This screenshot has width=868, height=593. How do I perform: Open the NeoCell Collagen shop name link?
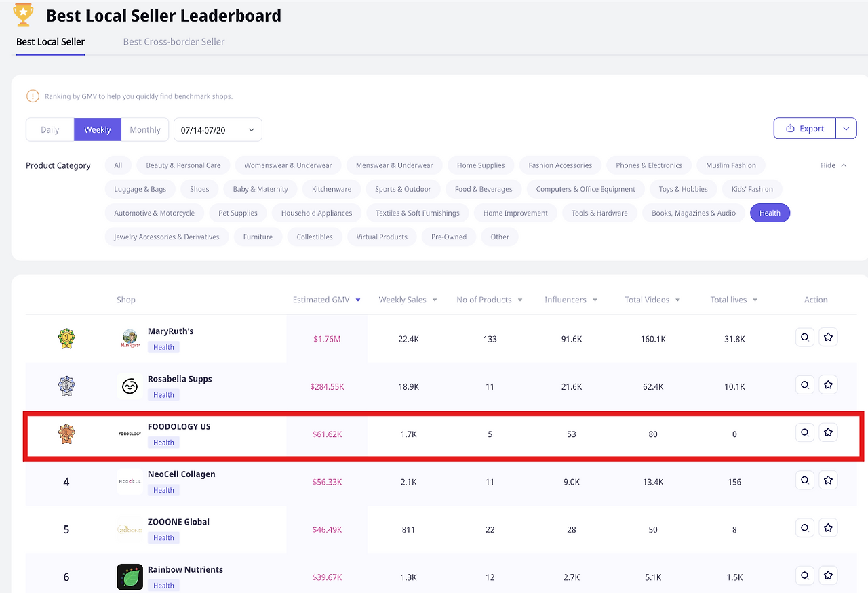182,474
